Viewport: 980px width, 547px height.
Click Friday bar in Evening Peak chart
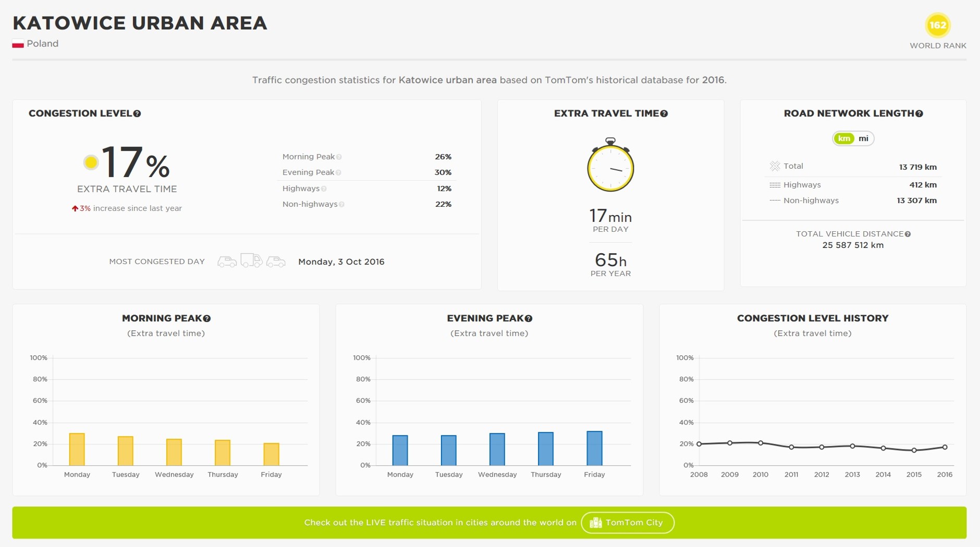(x=594, y=448)
